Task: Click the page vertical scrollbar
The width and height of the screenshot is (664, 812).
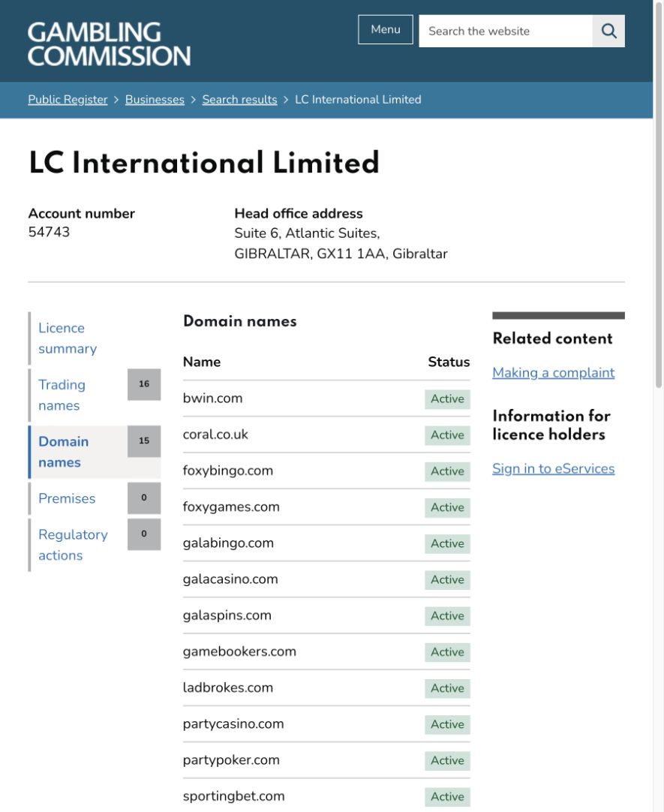Action: [658, 194]
